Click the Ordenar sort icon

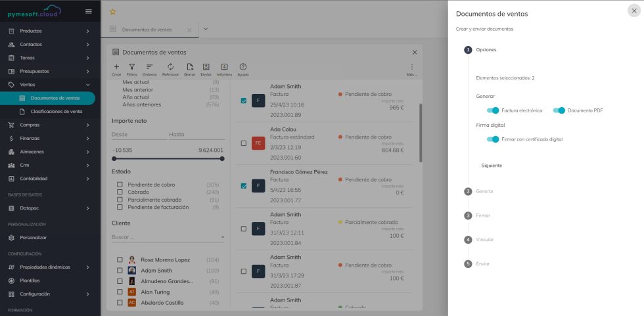click(150, 66)
